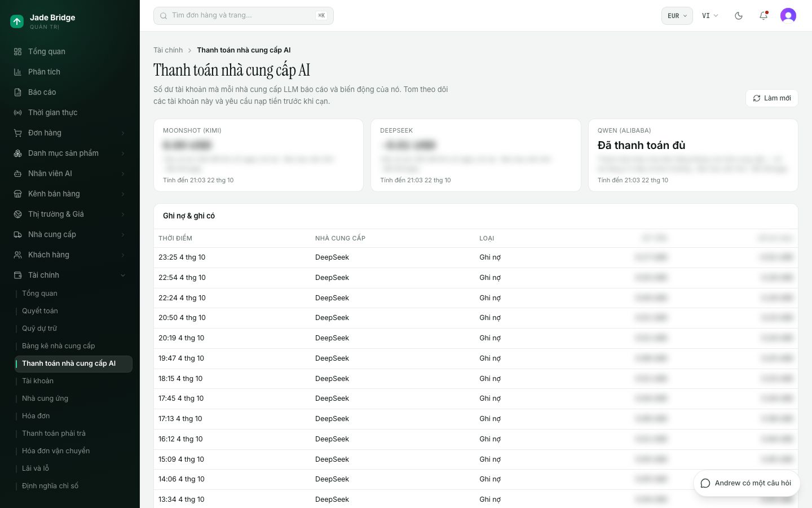Open Lãi và lỗ submenu link

36,468
